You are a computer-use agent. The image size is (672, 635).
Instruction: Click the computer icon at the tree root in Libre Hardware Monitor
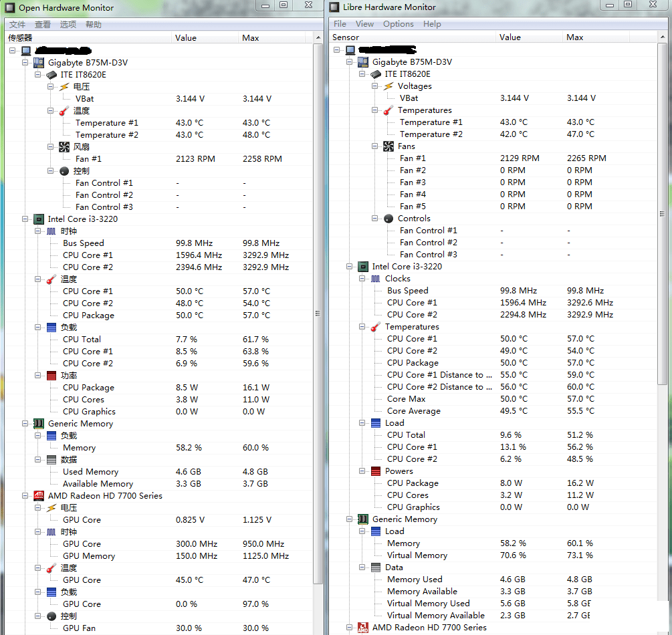pos(350,50)
